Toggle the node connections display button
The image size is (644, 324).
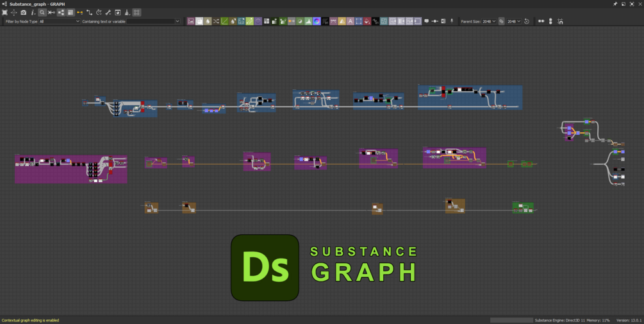(61, 12)
